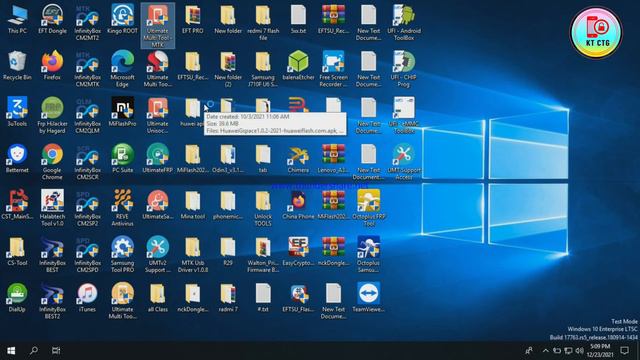Open UFI - Android ToolBox shortcut
This screenshot has width=640, height=360.
coord(404,22)
